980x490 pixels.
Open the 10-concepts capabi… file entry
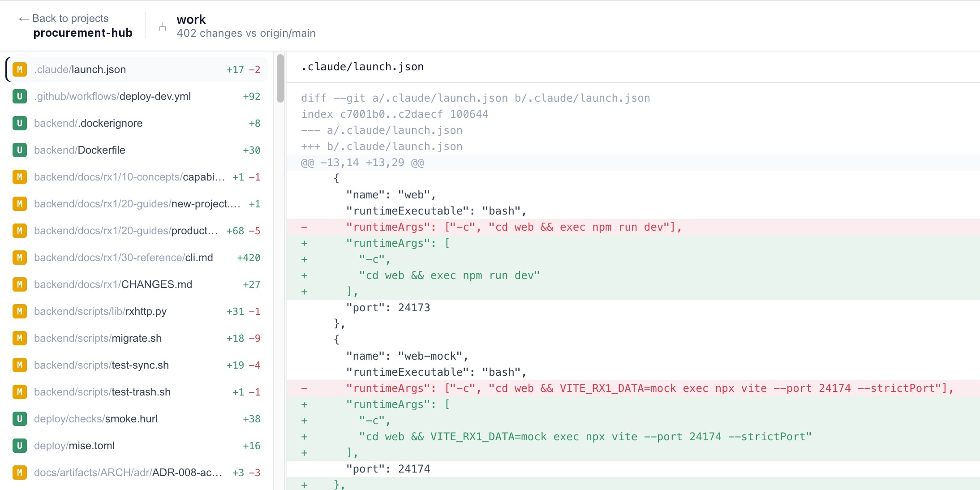pos(137,177)
